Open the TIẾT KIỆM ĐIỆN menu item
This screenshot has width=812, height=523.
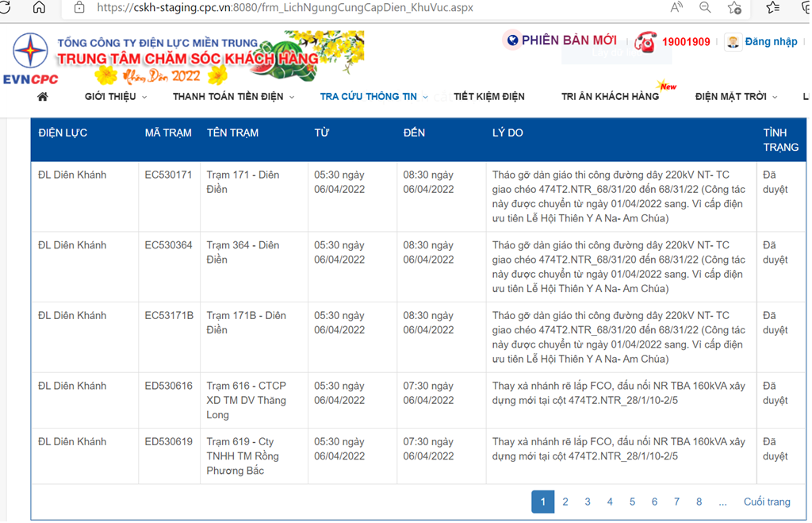[489, 97]
